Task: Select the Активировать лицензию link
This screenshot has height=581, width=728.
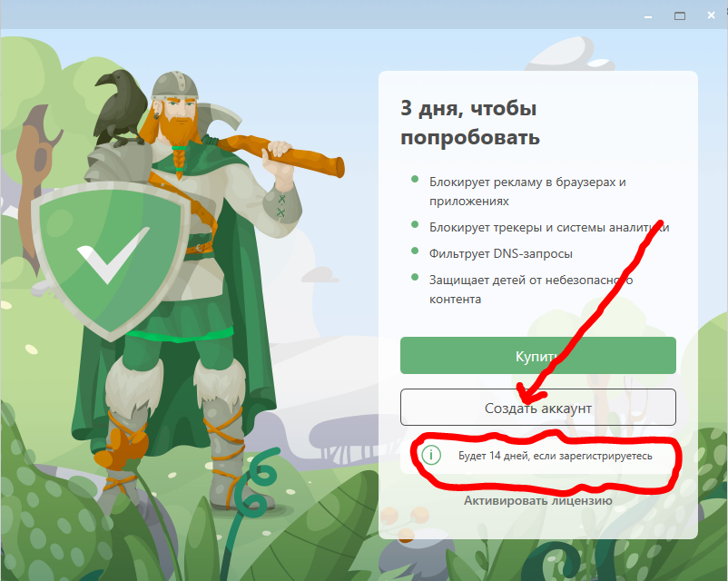Action: (x=537, y=500)
